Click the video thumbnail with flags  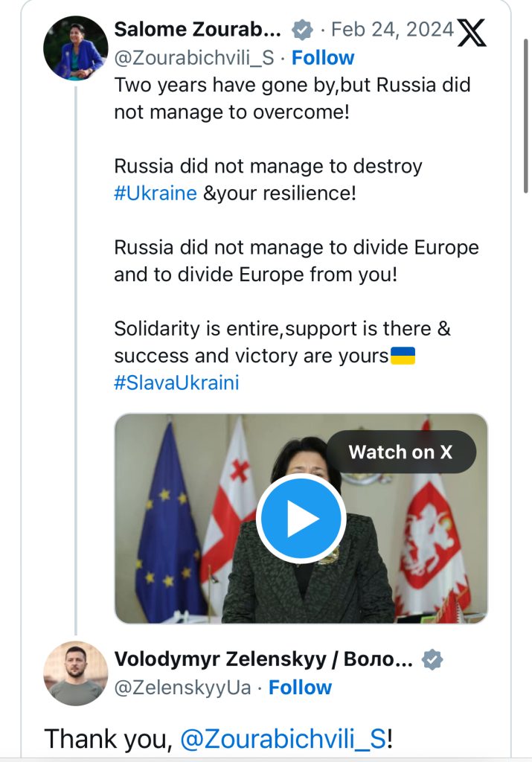click(x=301, y=519)
